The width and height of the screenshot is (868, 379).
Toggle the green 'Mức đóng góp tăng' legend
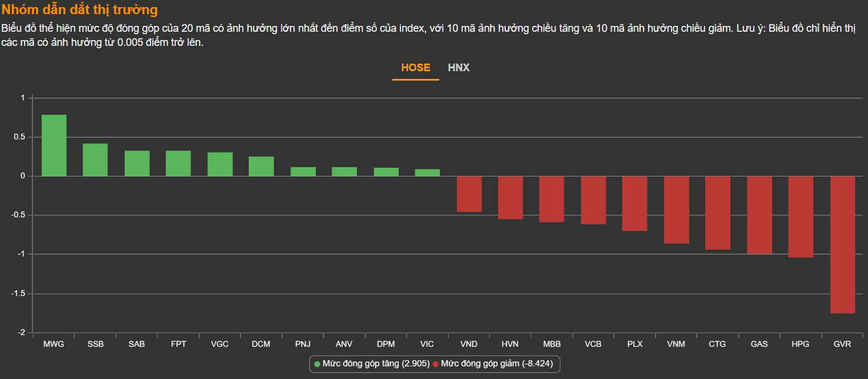click(372, 364)
